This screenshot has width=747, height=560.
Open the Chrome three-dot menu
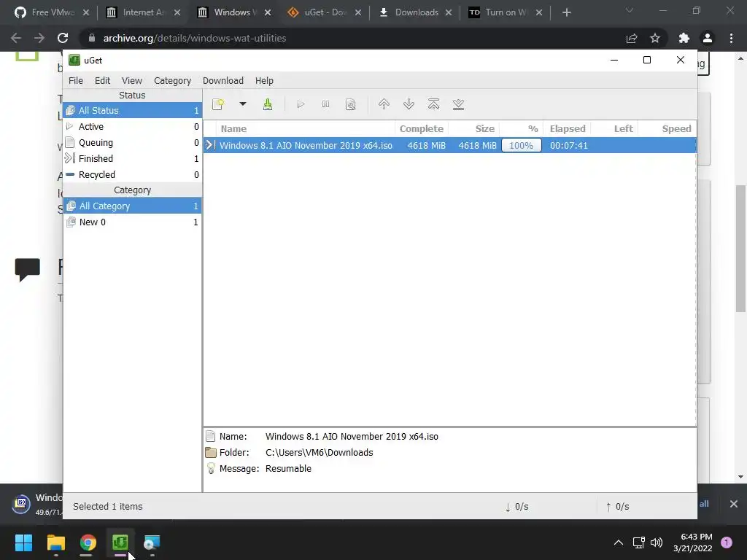tap(731, 38)
